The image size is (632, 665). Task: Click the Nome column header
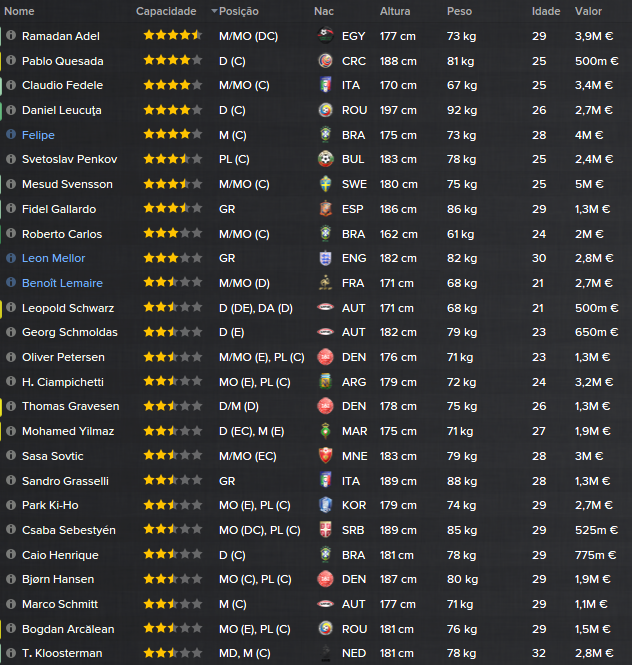click(19, 11)
